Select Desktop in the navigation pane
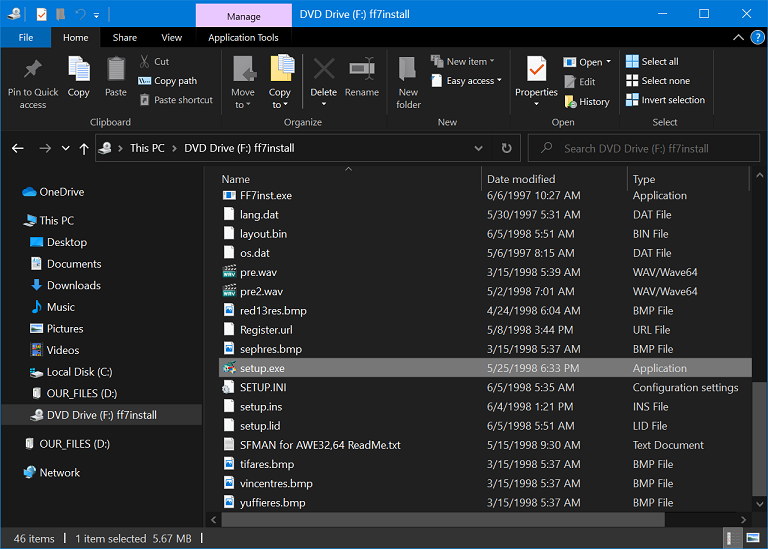Image resolution: width=768 pixels, height=549 pixels. [58, 242]
